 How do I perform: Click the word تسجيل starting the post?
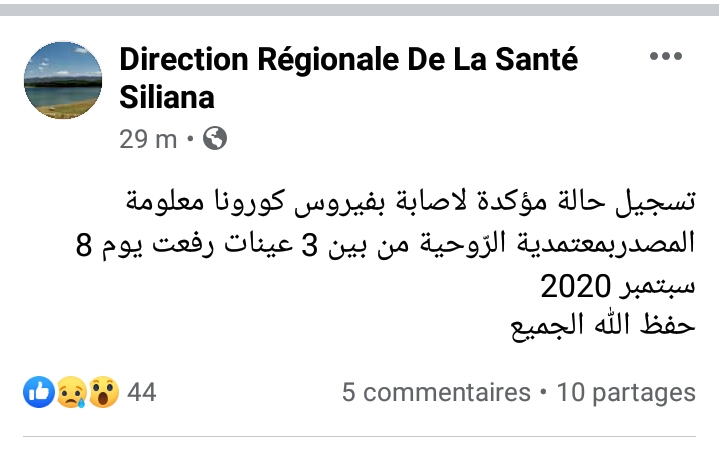point(660,202)
